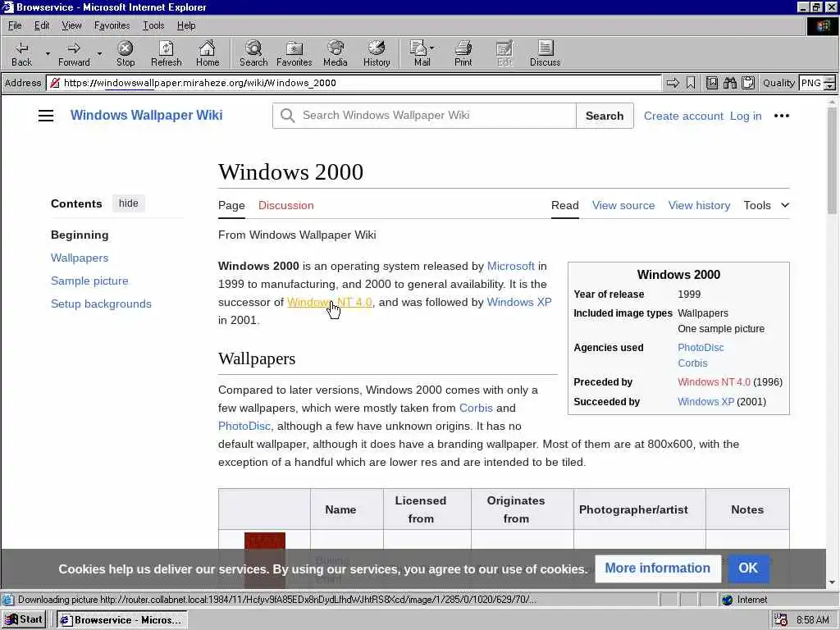Click the clipboard icon in address row

(x=748, y=83)
